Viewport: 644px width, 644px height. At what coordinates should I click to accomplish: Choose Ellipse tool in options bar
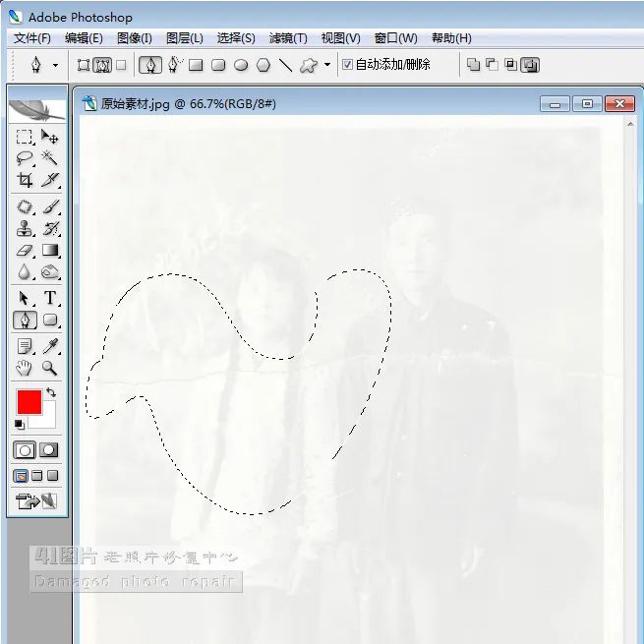coord(241,65)
